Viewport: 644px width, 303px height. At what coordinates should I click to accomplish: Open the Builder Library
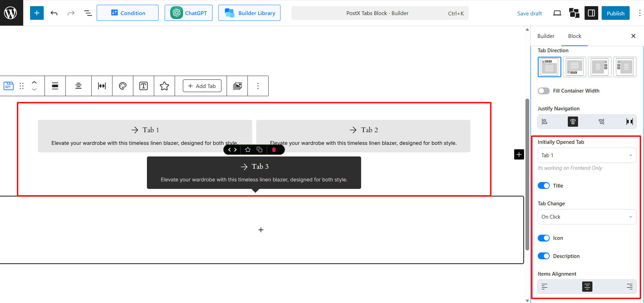(x=249, y=13)
